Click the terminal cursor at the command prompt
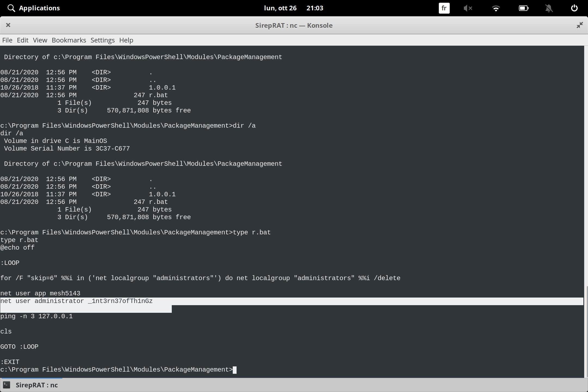The image size is (588, 392). (x=234, y=370)
